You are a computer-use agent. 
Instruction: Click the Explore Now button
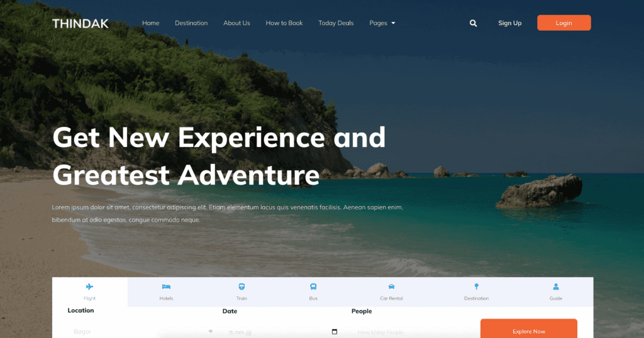528,329
